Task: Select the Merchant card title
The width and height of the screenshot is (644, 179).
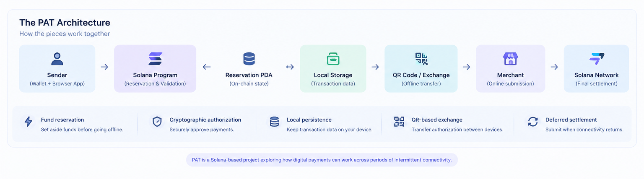Action: [510, 75]
